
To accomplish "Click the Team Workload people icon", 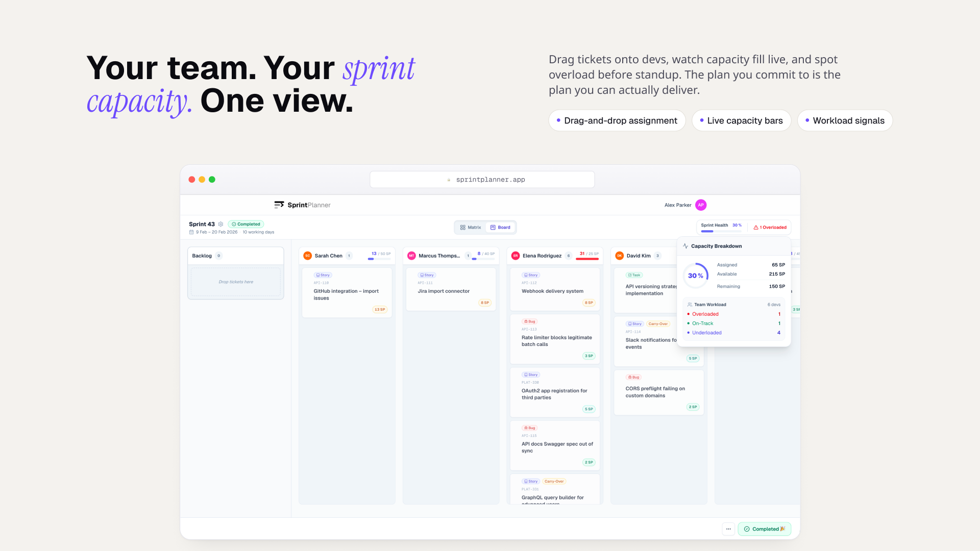I will point(689,305).
